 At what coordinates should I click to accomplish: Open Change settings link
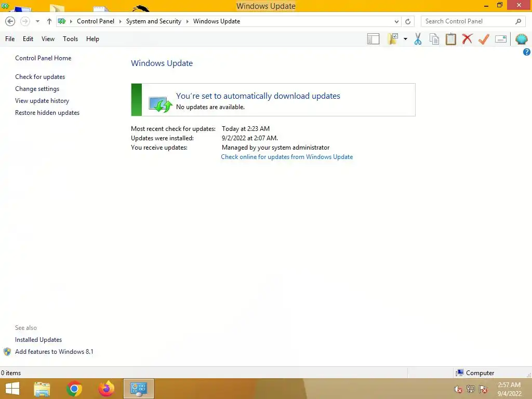pyautogui.click(x=37, y=88)
